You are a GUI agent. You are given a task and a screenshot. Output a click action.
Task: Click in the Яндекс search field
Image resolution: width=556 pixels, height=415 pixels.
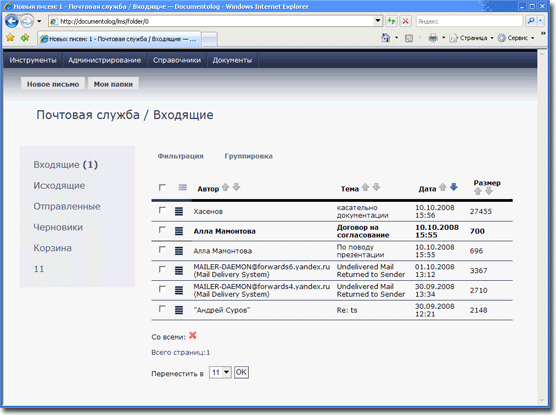[469, 21]
